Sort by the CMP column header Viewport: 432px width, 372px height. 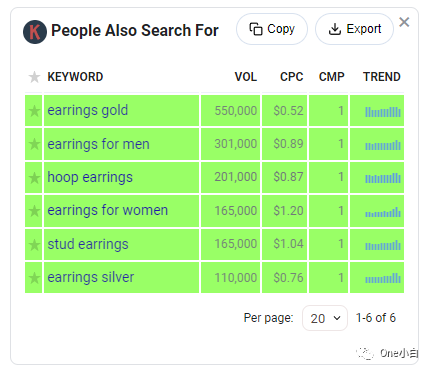pyautogui.click(x=331, y=77)
